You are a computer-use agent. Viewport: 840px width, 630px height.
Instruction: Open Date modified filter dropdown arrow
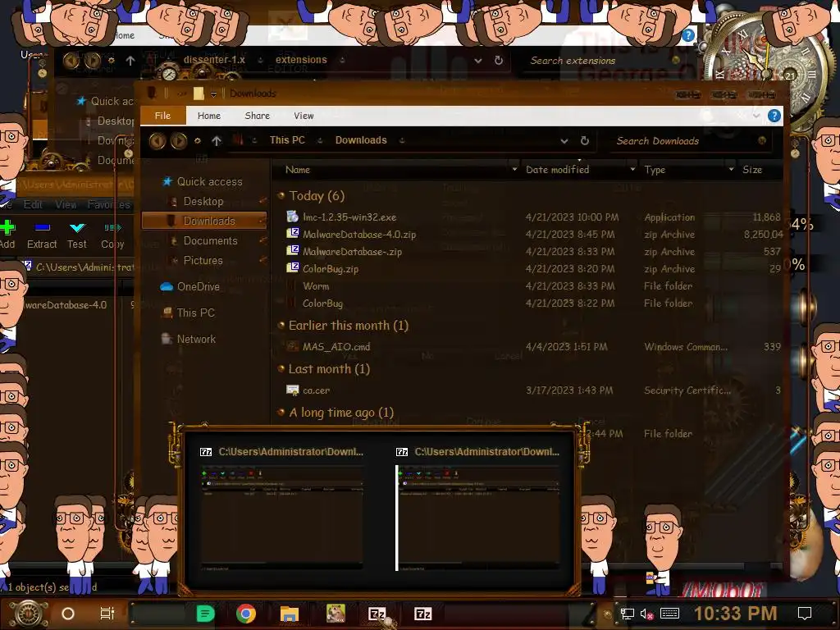click(632, 169)
